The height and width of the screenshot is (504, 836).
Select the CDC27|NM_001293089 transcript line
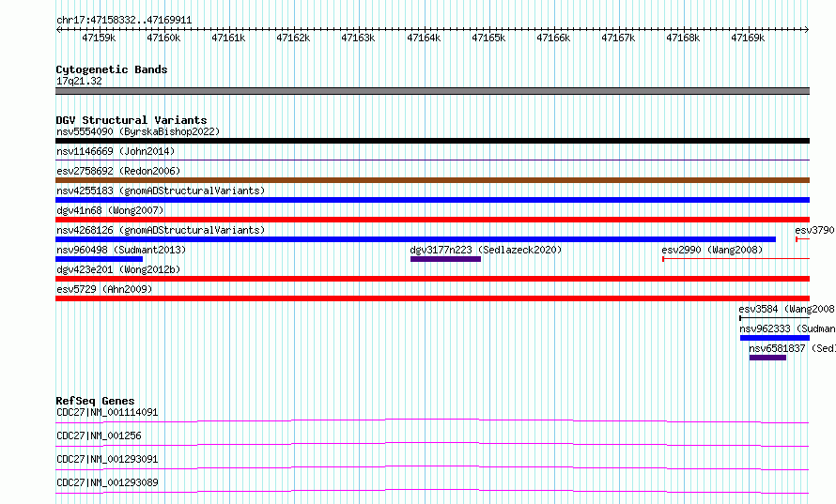[432, 491]
